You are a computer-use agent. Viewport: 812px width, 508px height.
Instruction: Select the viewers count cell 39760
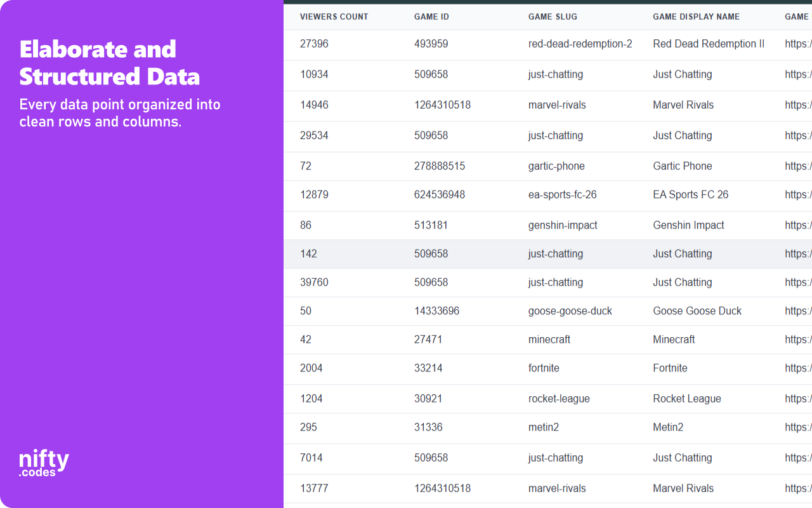tap(314, 282)
